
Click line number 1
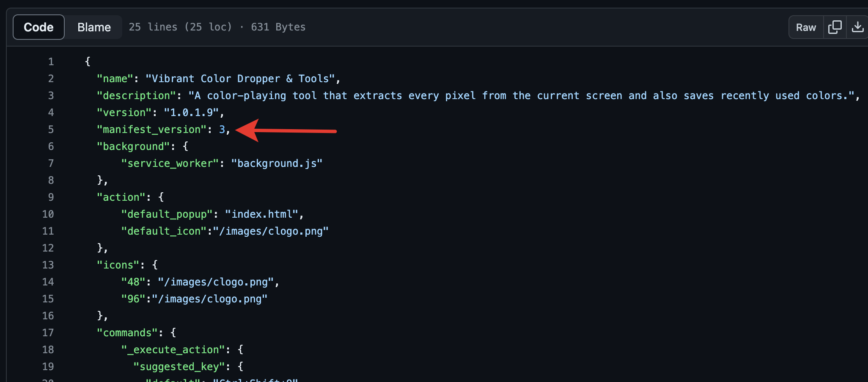(51, 62)
